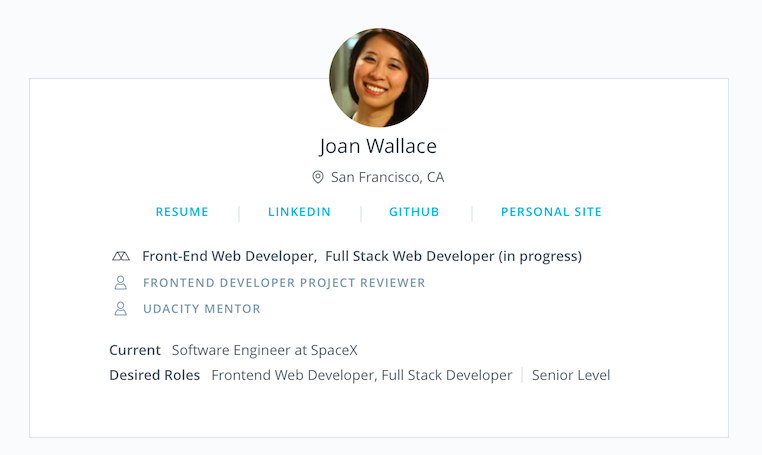
Task: Open the PERSONAL SITE link
Action: tap(551, 212)
